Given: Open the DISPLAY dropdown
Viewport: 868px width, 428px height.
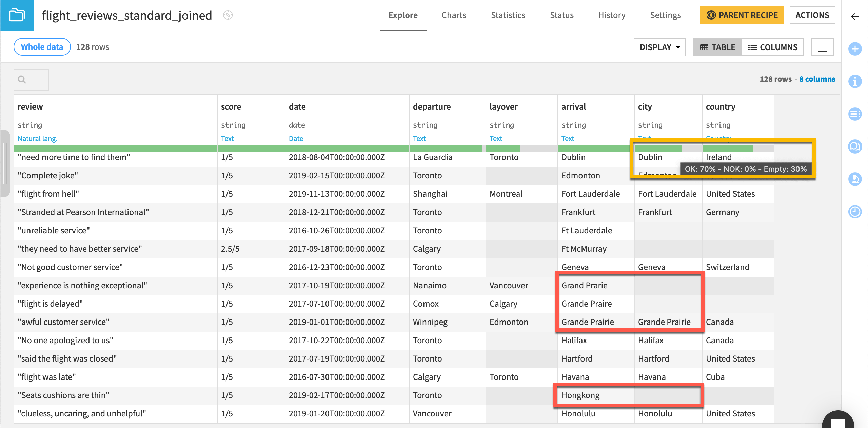Looking at the screenshot, I should point(659,47).
